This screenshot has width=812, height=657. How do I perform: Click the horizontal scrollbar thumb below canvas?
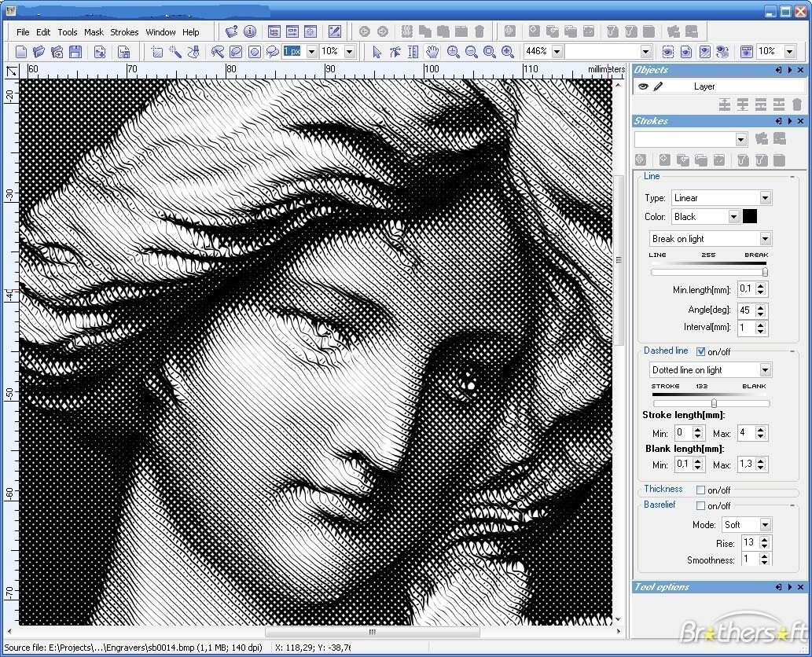coord(373,632)
